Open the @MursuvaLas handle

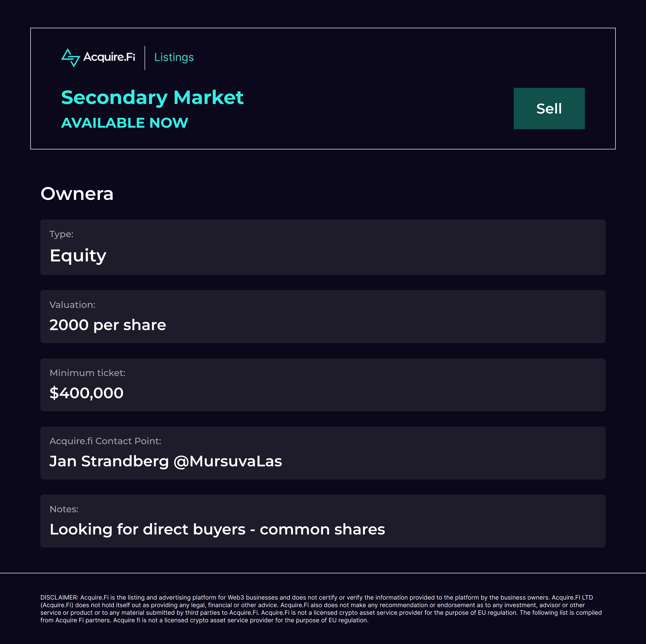[x=228, y=461]
